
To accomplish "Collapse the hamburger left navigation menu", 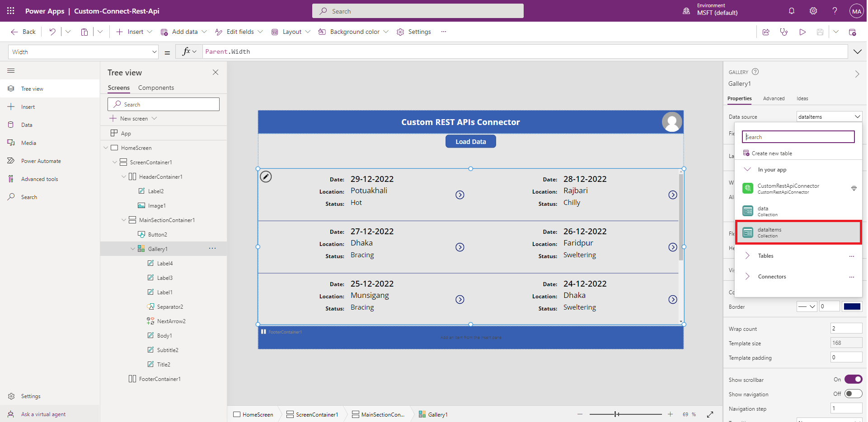I will (11, 71).
